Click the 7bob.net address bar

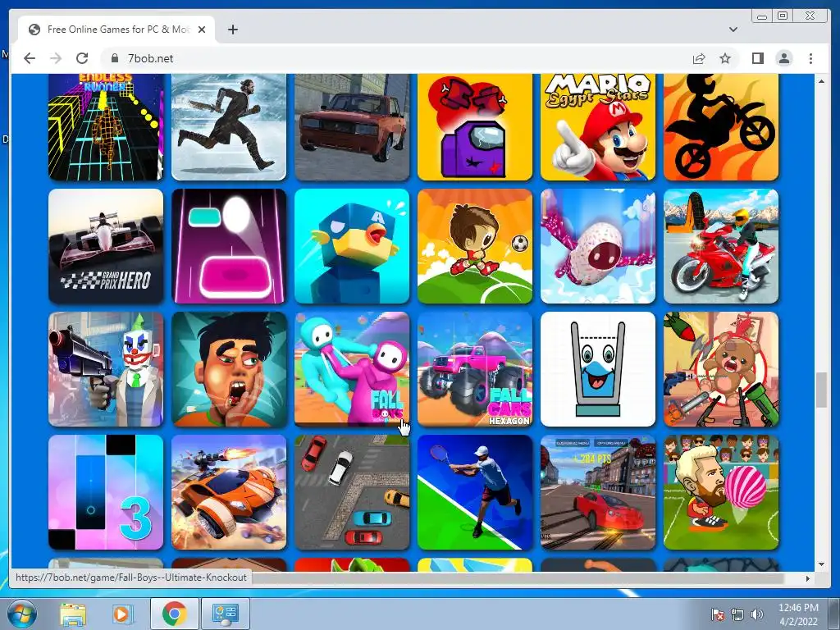point(396,58)
